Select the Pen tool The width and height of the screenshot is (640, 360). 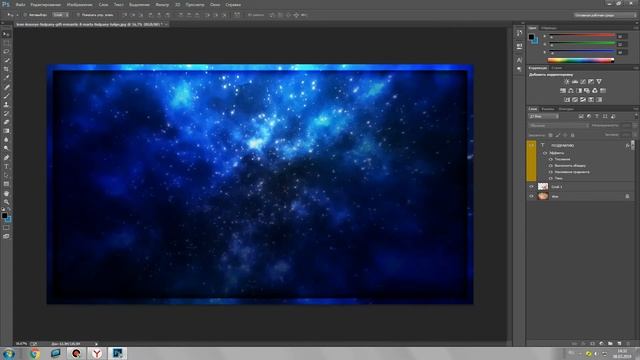(6, 158)
